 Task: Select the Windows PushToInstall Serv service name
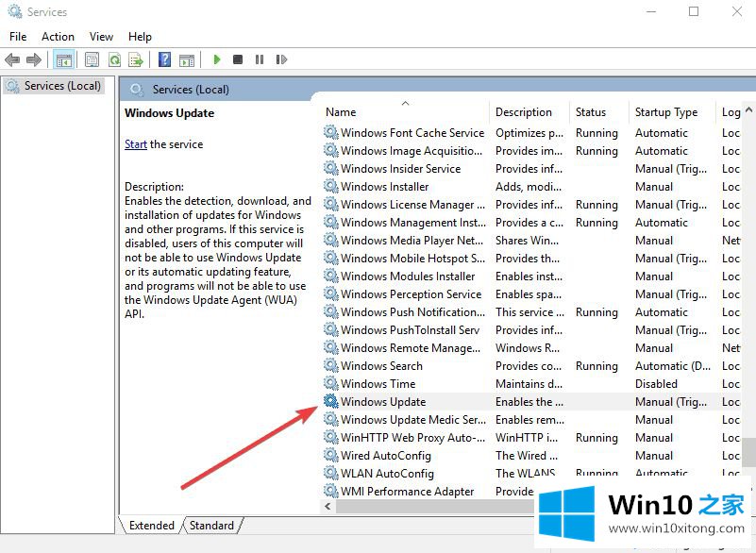point(410,329)
